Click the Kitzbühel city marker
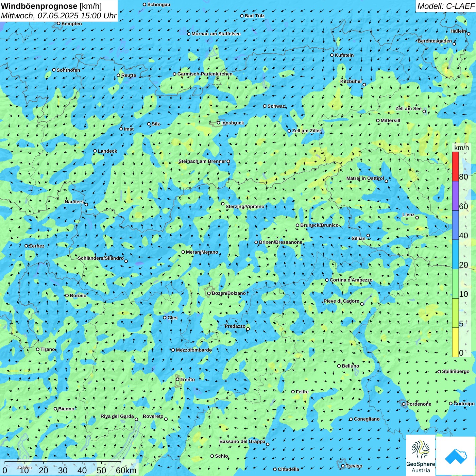Image resolution: width=476 pixels, height=476 pixels. coord(364,85)
